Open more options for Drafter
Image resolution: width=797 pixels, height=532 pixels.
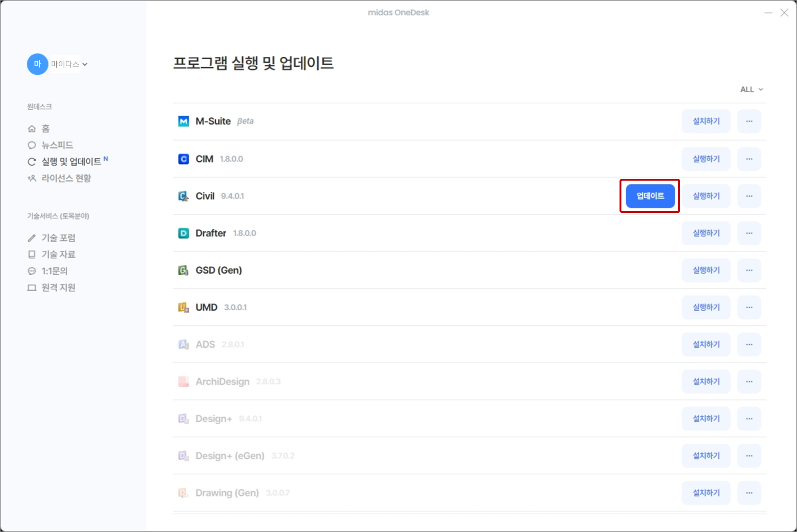click(x=749, y=233)
